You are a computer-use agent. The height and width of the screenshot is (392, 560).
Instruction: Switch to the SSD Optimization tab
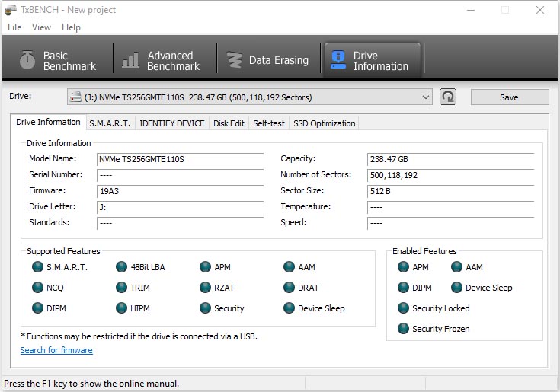[x=325, y=123]
